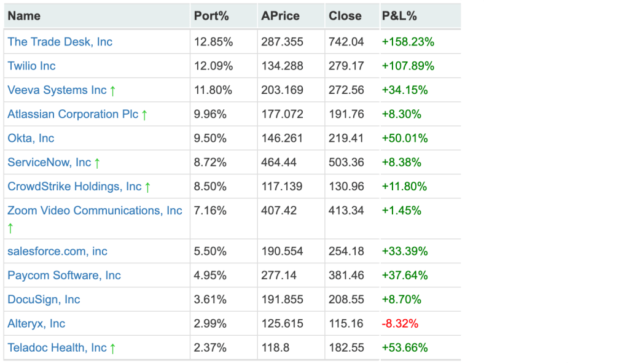The width and height of the screenshot is (629, 364).
Task: Open Zoom Video Communications, Inc link
Action: [x=95, y=211]
